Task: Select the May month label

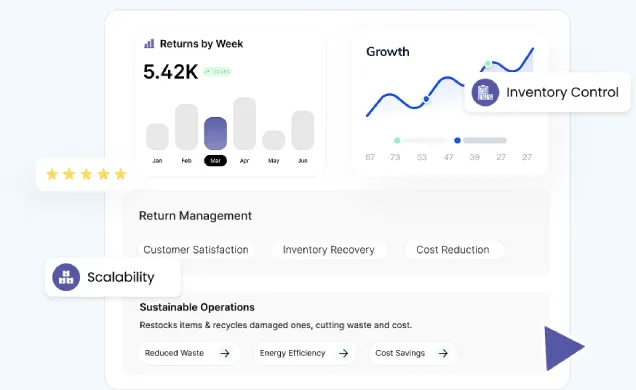Action: point(274,161)
